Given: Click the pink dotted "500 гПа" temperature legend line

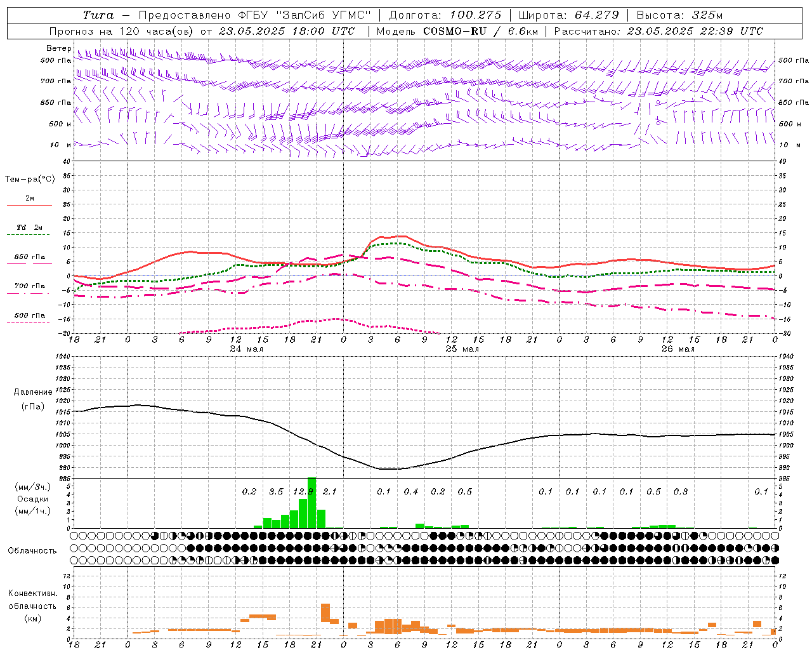Looking at the screenshot, I should pos(28,322).
